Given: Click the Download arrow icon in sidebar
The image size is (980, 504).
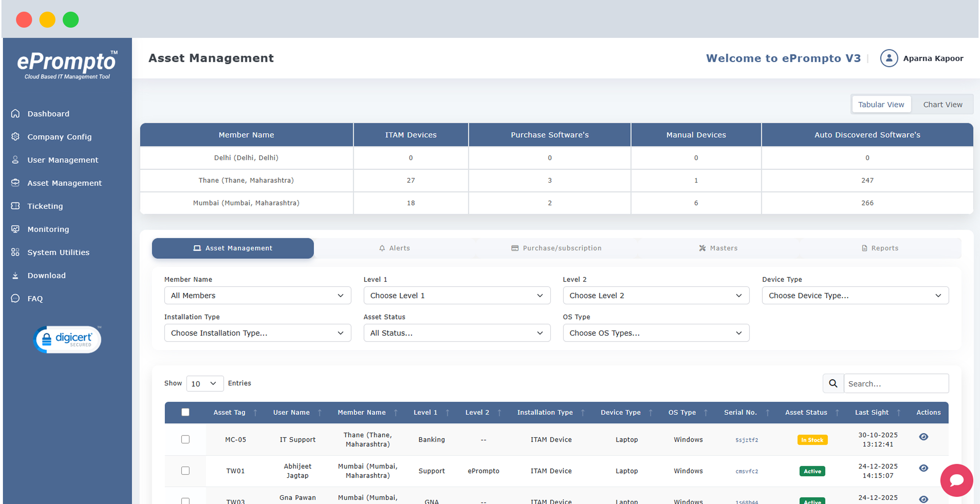Looking at the screenshot, I should (15, 276).
